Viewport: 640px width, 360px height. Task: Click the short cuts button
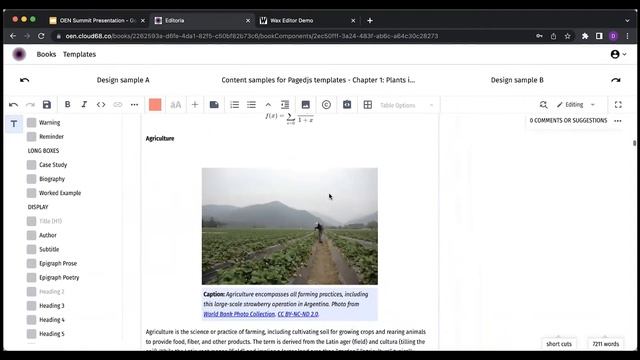tap(559, 344)
